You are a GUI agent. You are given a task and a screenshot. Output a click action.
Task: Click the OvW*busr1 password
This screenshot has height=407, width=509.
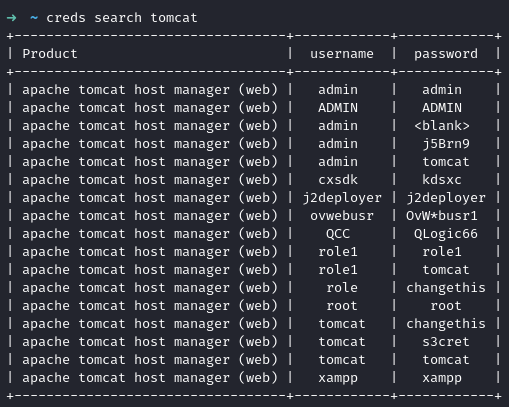pos(442,216)
